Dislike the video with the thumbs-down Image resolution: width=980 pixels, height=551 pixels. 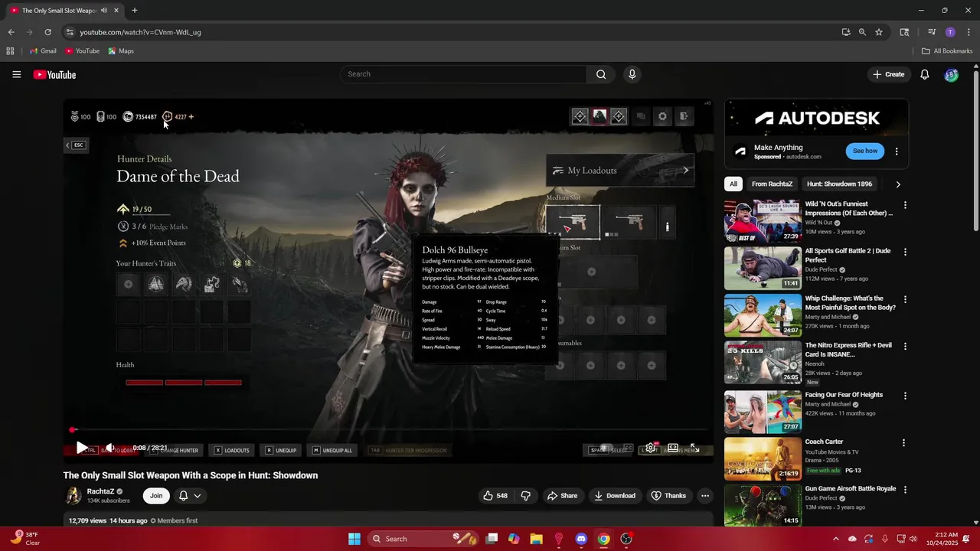(526, 496)
